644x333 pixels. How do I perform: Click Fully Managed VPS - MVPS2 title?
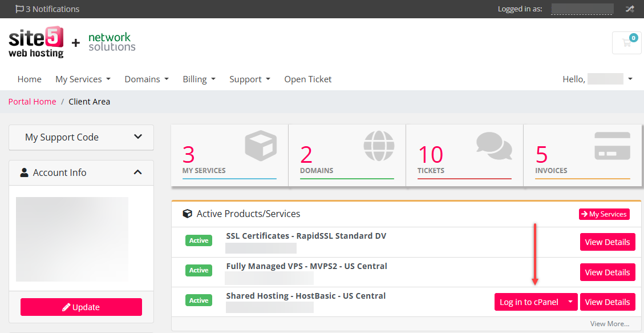(306, 266)
